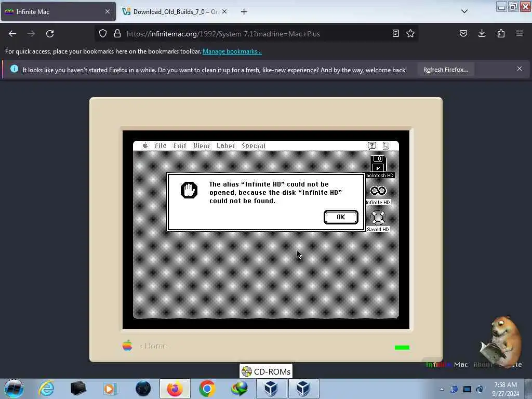
Task: Show site security lock information
Action: point(117,33)
